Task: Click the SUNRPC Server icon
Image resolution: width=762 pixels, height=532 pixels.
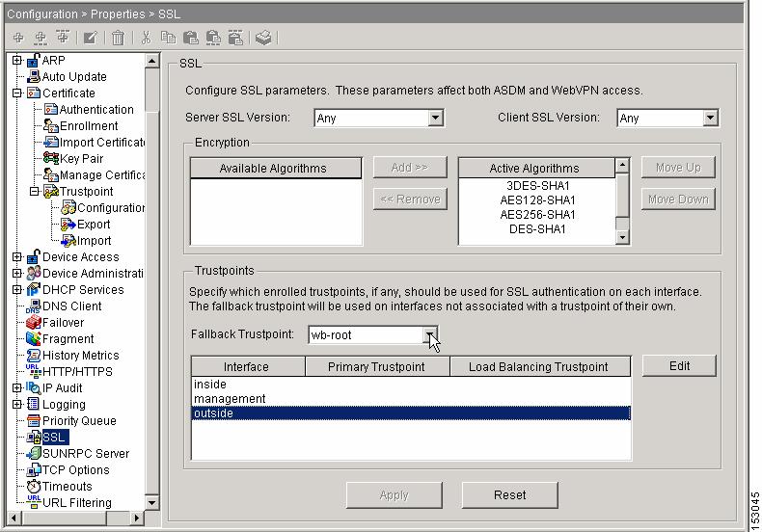Action: [x=34, y=453]
